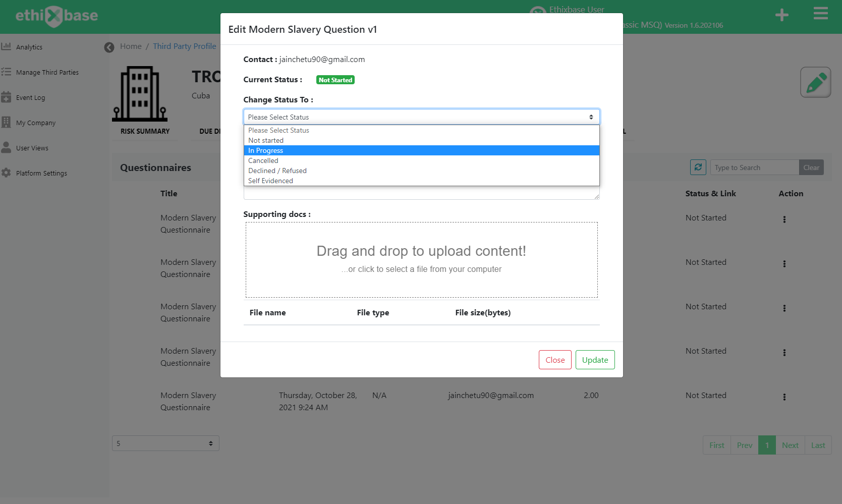
Task: Click the back arrow beside breadcrumb
Action: coord(109,47)
